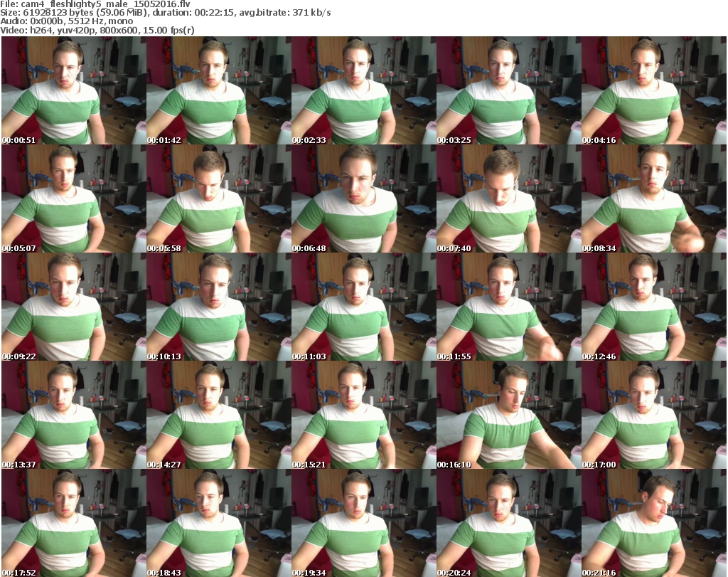Pick the frame stamped 00:10:13
This screenshot has height=577, width=728.
[x=219, y=307]
